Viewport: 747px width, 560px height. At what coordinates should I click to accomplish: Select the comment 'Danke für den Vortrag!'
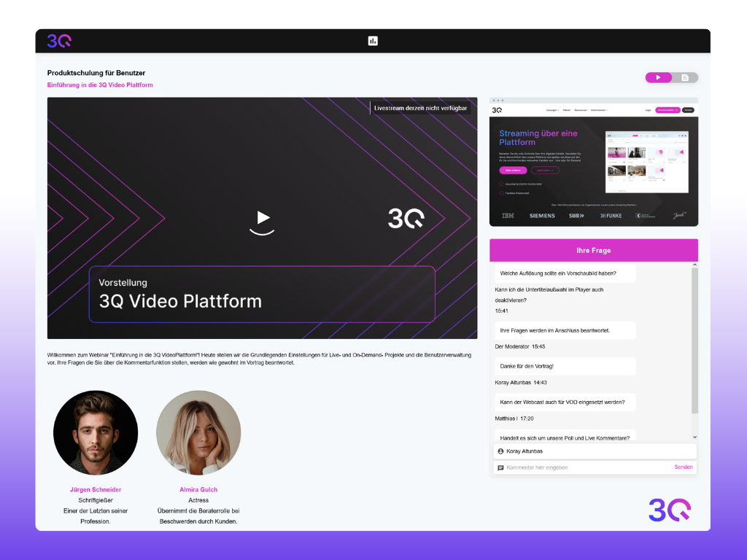click(x=565, y=366)
